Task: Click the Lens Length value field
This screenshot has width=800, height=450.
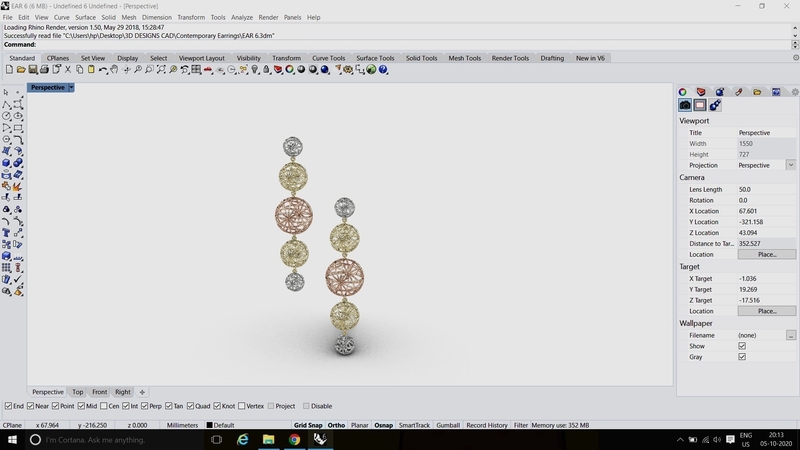Action: coord(766,189)
